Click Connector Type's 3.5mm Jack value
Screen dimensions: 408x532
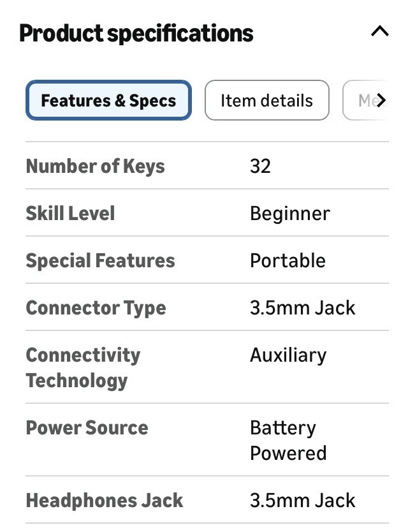[302, 307]
